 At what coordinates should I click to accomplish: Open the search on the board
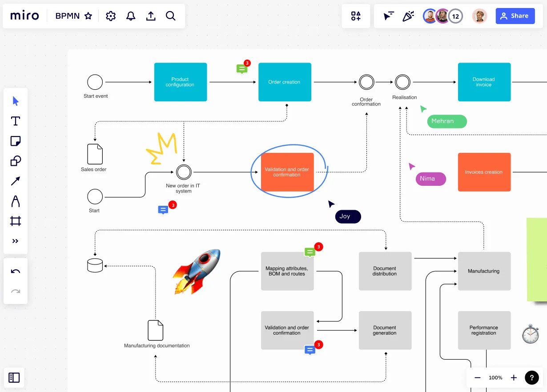click(x=171, y=16)
